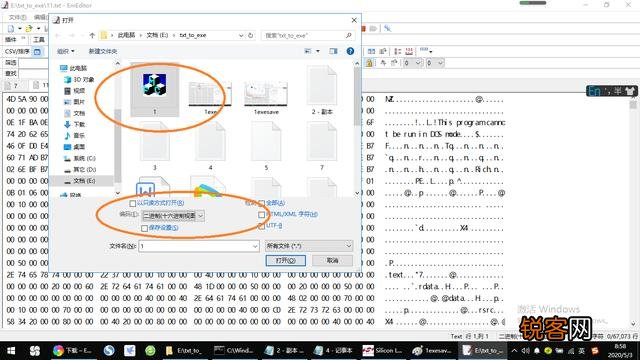
Task: Open the view options dropdown arrow
Action: click(x=318, y=51)
